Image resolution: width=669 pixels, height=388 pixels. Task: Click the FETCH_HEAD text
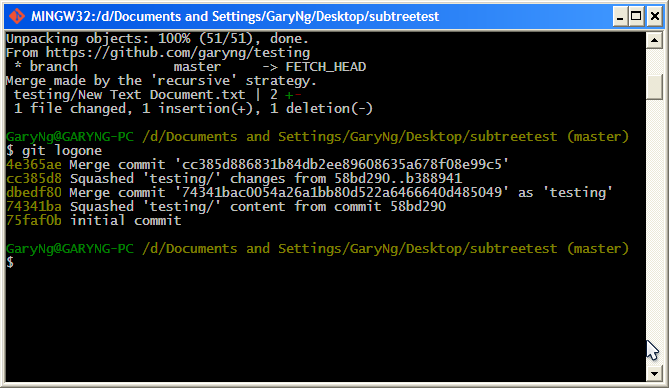[326, 67]
